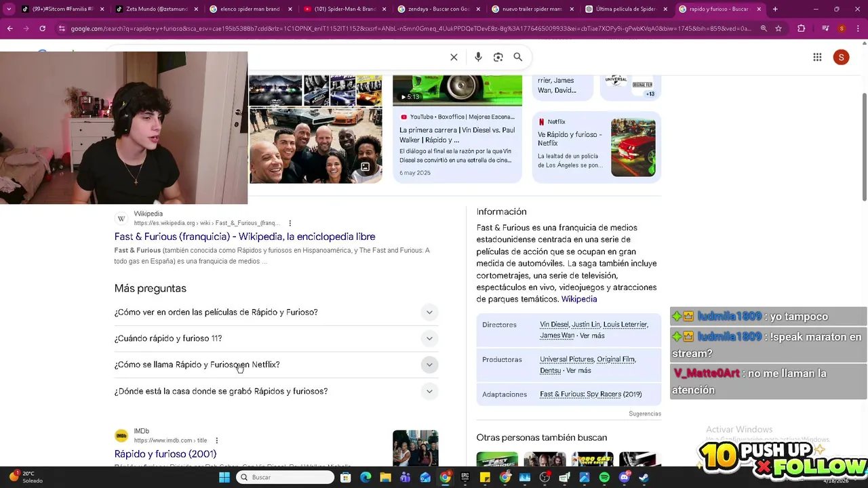Expand '¿Cómo ver en orden las películas' question
This screenshot has height=488, width=868.
click(276, 312)
